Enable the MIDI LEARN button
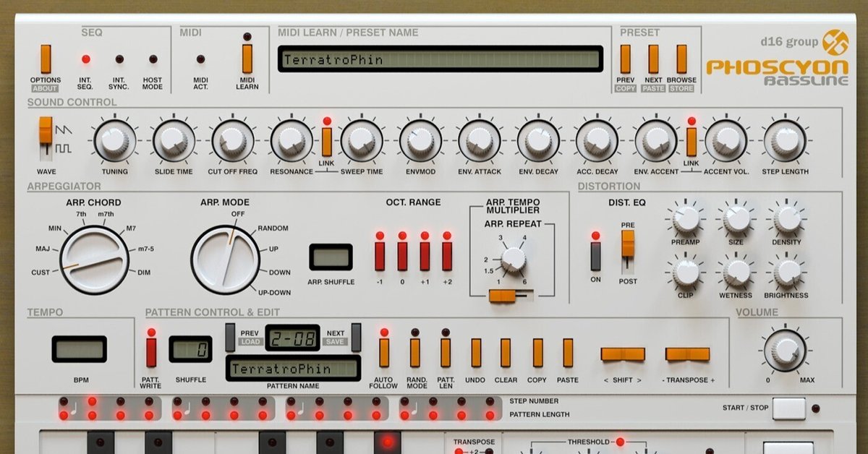The height and width of the screenshot is (454, 868). (247, 59)
